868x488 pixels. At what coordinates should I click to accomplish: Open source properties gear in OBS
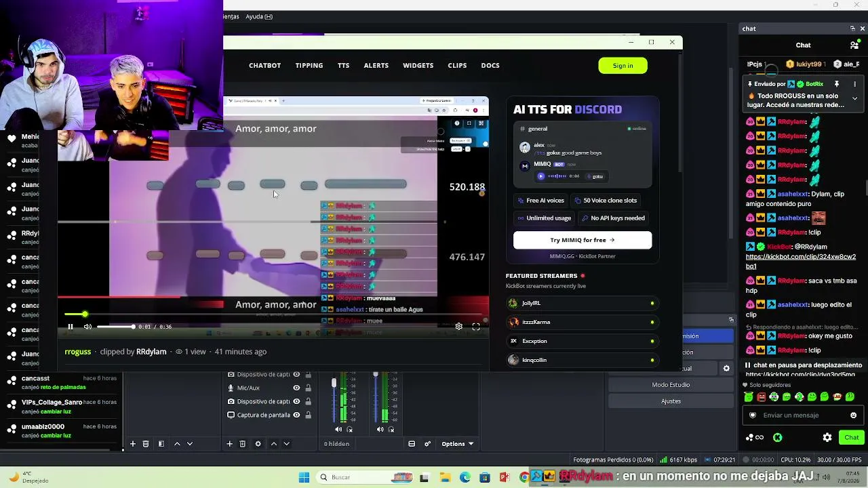tap(258, 444)
